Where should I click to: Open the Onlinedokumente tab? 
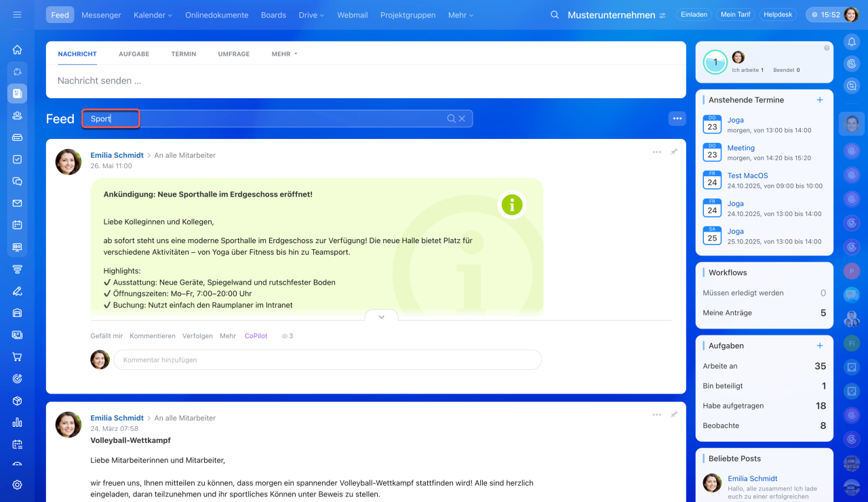tap(217, 15)
